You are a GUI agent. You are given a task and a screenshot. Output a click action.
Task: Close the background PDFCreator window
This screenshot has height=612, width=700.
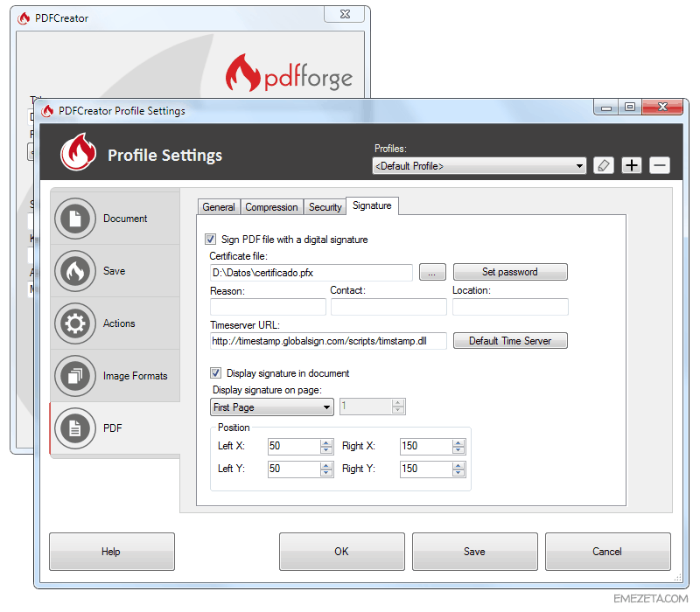tap(345, 14)
